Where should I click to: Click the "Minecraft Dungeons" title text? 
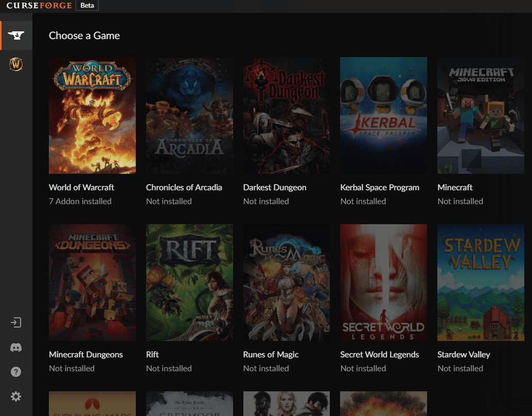pos(86,355)
